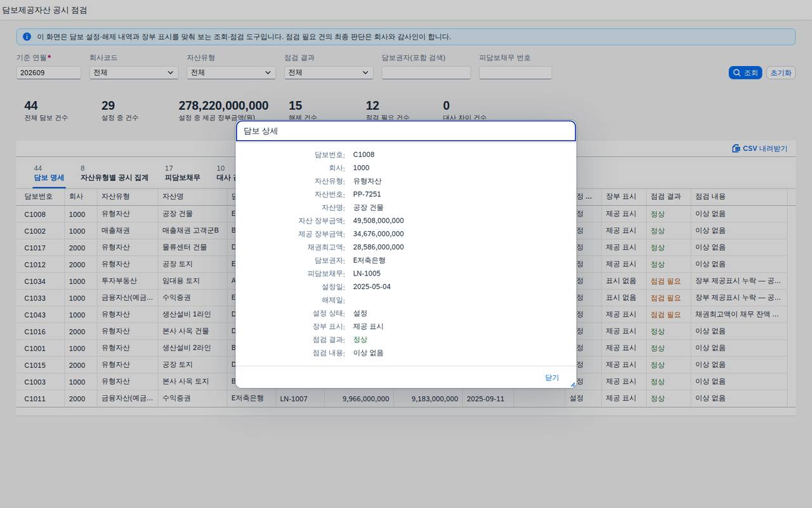The width and height of the screenshot is (812, 508).
Task: Click 생산설비 1라인 in the C1043 row
Action: pyautogui.click(x=187, y=315)
